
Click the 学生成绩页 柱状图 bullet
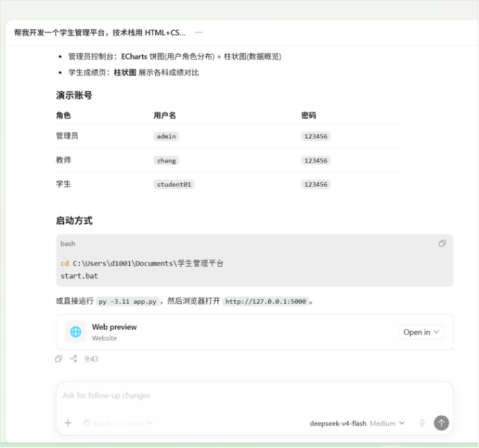click(133, 73)
